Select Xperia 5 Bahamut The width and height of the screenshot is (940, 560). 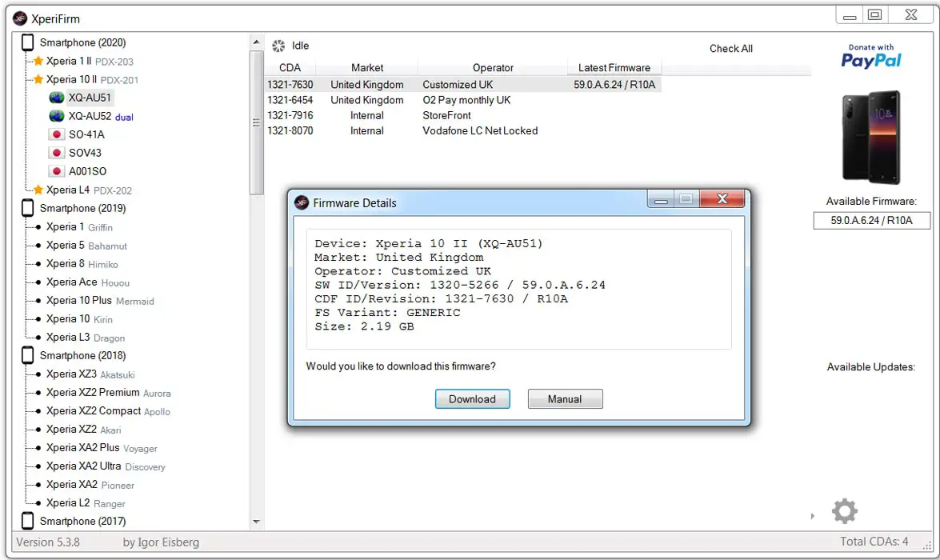(x=86, y=246)
